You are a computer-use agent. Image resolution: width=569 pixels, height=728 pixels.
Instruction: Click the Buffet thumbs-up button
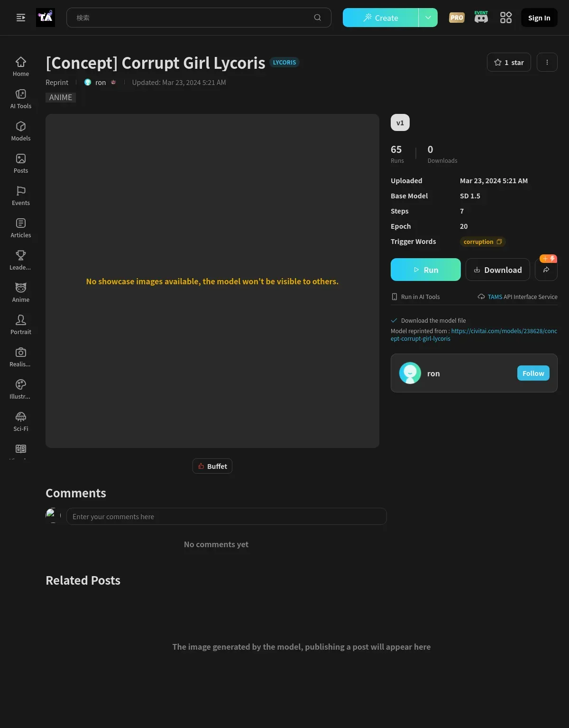pos(212,466)
